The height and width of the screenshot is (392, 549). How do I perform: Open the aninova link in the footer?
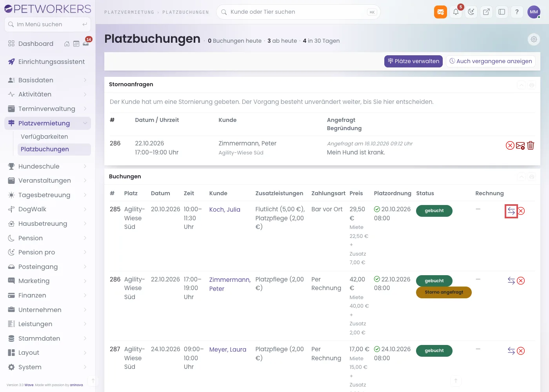point(76,385)
